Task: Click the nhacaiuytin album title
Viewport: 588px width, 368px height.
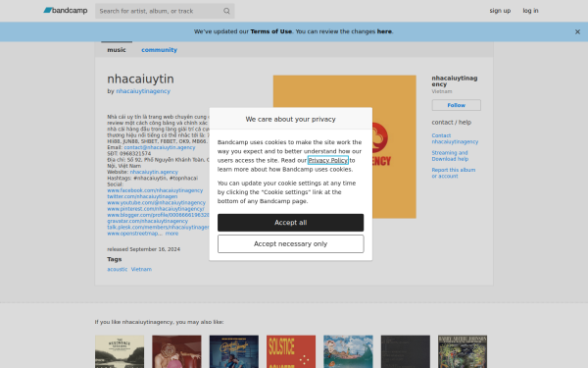Action: (x=140, y=79)
